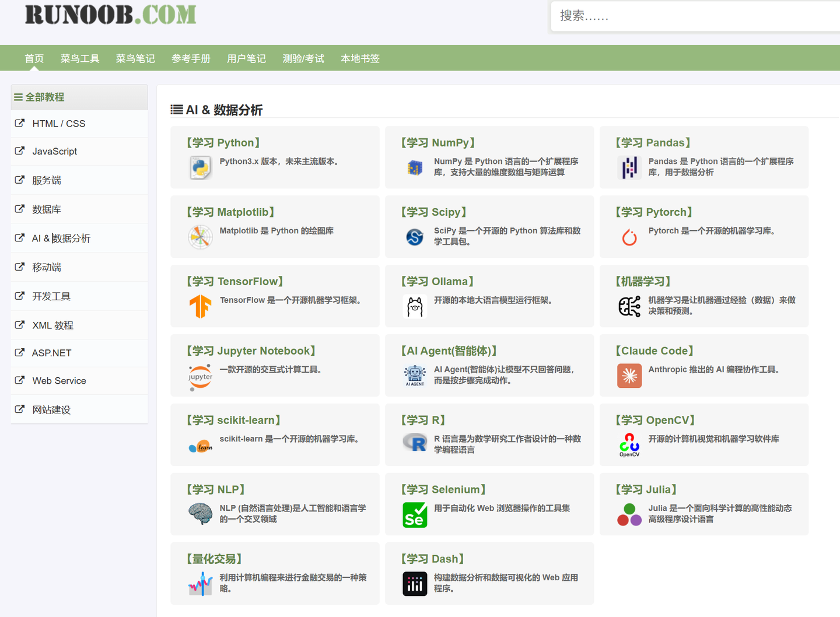Open the XML 教程 sidebar category
The image size is (840, 617).
79,325
